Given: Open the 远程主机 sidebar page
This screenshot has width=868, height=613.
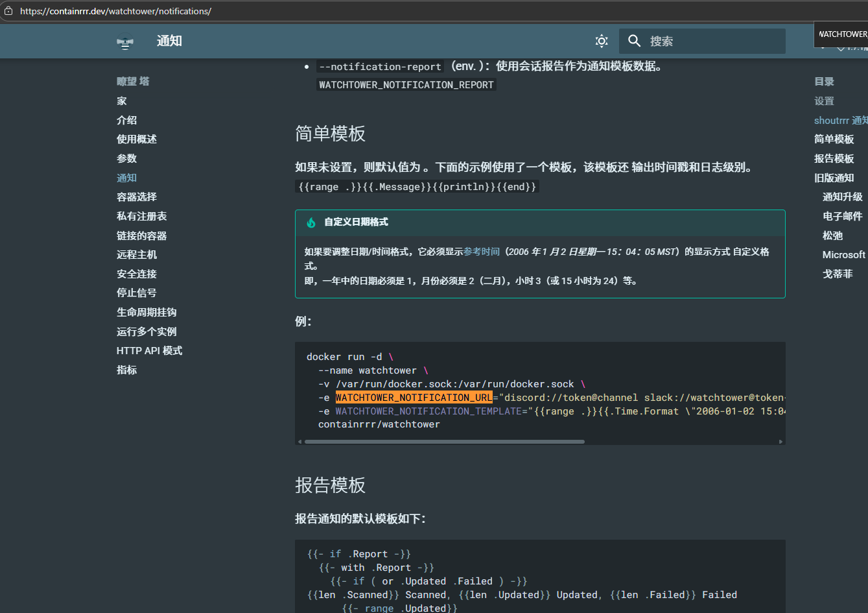Looking at the screenshot, I should coord(137,255).
